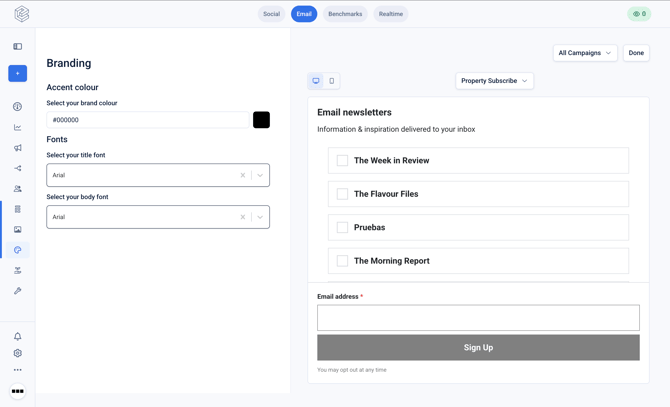
Task: Open the Property Subscribe dropdown
Action: pyautogui.click(x=494, y=81)
